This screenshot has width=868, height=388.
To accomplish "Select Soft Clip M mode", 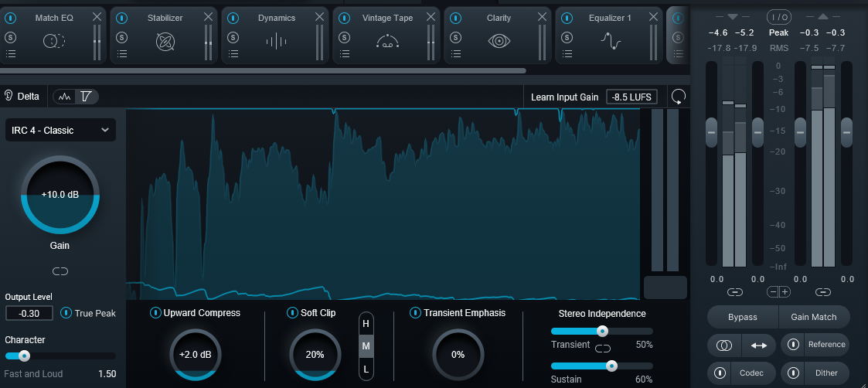I will (x=366, y=346).
